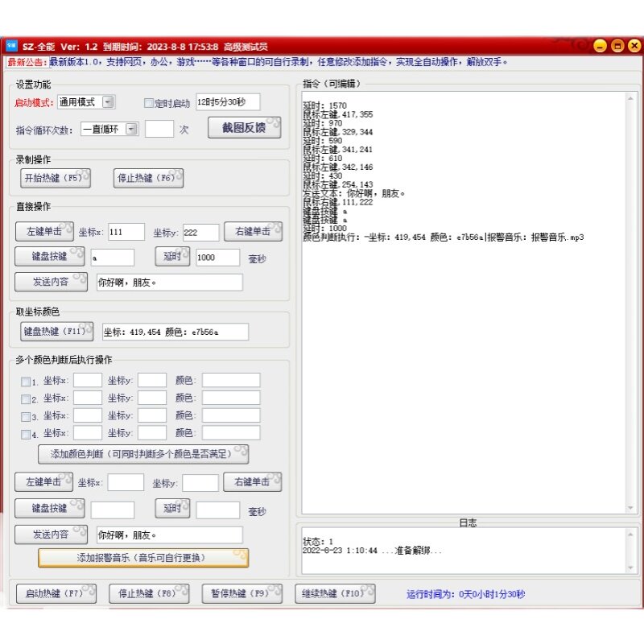Click 坐标x field of color row 1
This screenshot has width=644, height=644.
(88, 380)
